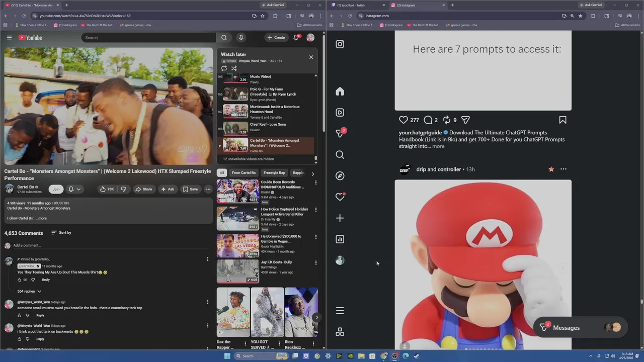Open the drip and controller profile link
This screenshot has width=644, height=362.
[439, 169]
